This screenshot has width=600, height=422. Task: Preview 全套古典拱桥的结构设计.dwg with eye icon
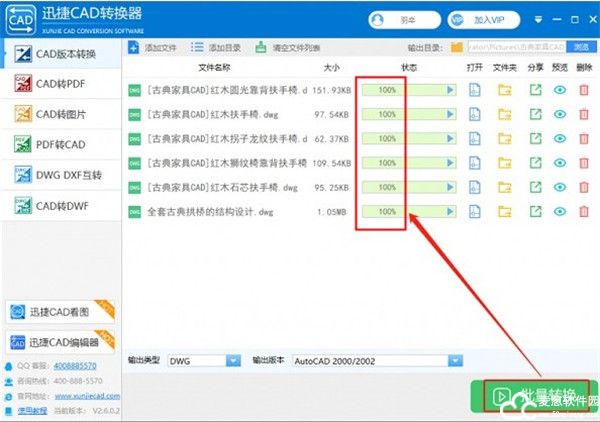560,212
